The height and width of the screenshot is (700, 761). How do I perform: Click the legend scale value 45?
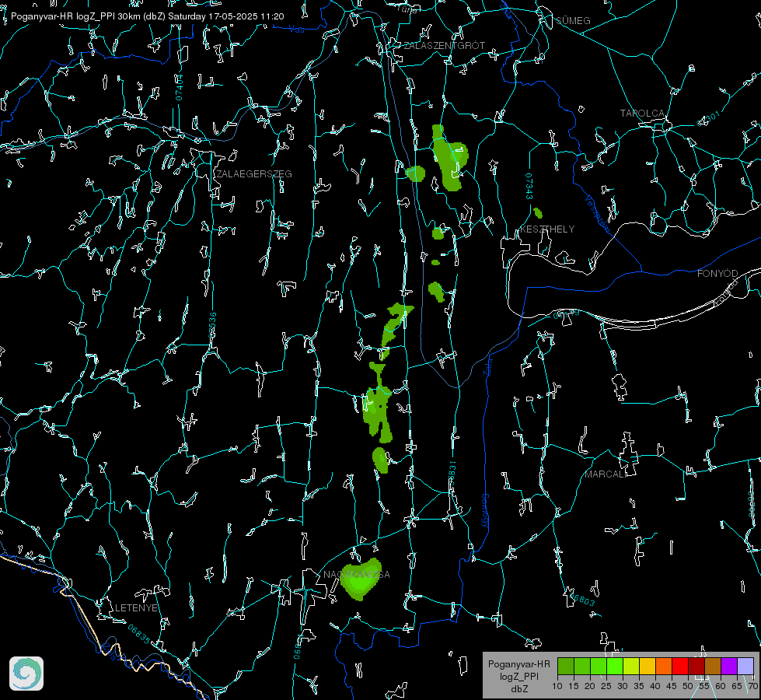pos(672,687)
